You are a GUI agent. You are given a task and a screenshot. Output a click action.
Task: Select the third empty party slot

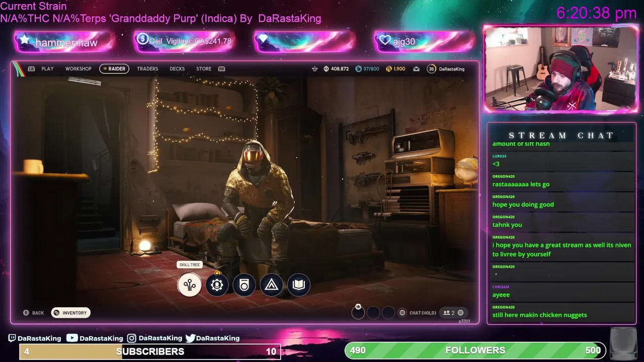click(388, 313)
